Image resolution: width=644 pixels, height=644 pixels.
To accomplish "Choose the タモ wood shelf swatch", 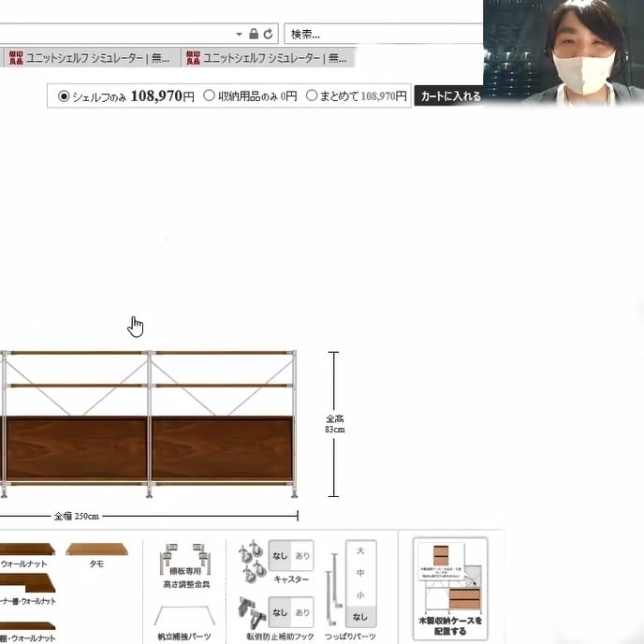I will (96, 549).
